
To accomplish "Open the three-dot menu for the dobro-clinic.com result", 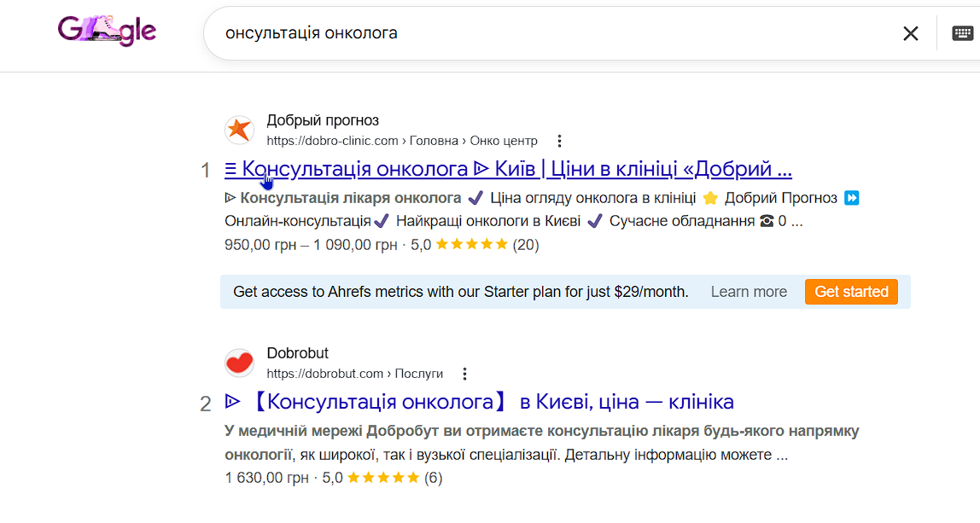I will [x=559, y=141].
